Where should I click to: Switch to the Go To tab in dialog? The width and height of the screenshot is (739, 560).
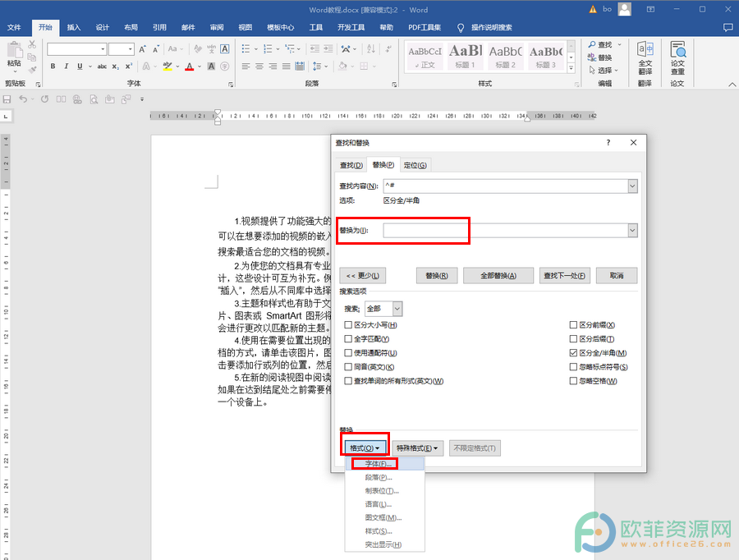point(415,165)
